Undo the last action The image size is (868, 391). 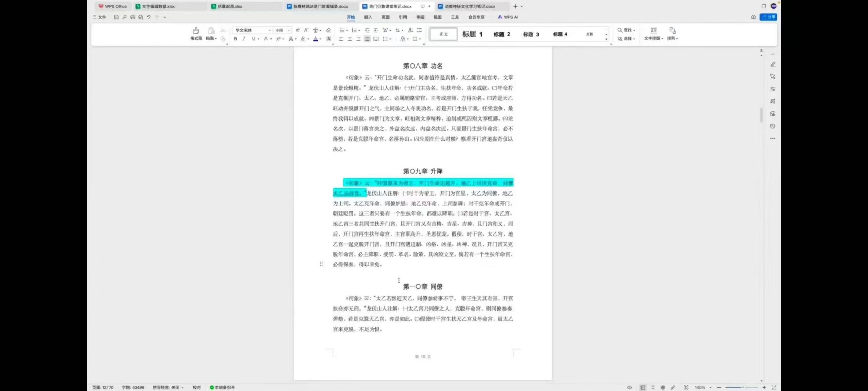tap(149, 17)
